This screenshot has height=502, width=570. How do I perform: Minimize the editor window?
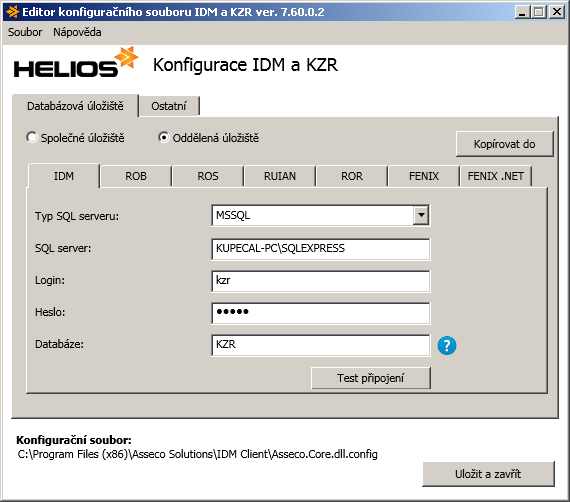522,12
